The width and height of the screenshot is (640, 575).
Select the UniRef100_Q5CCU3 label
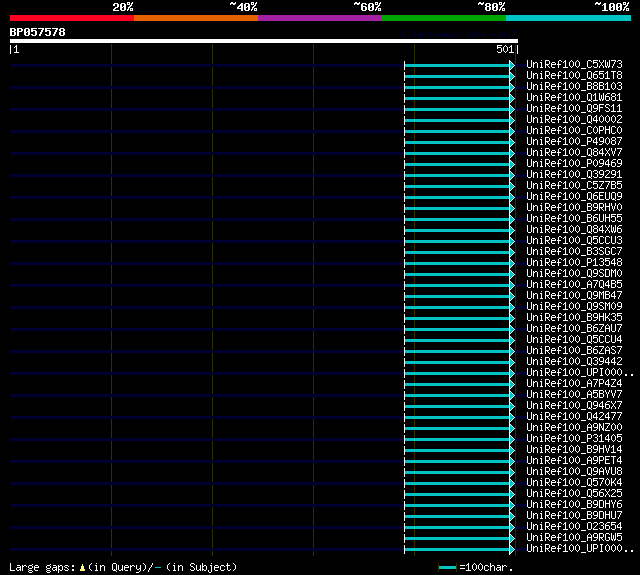(574, 241)
